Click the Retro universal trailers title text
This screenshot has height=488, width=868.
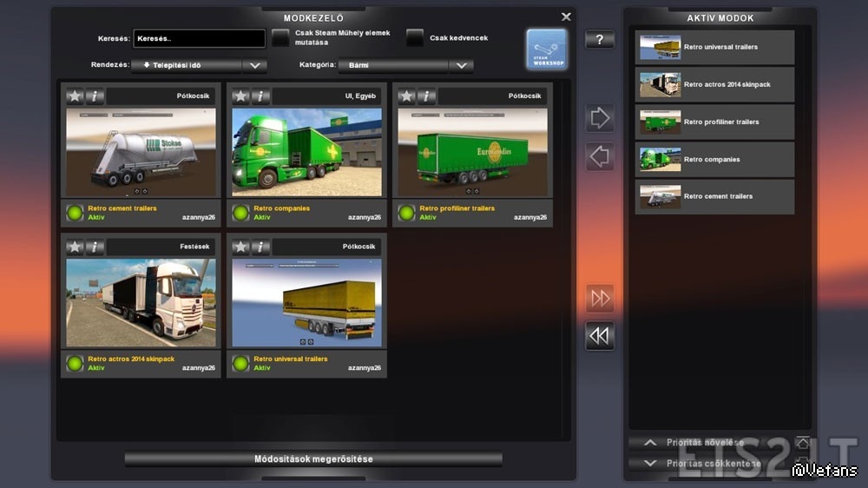pyautogui.click(x=291, y=359)
